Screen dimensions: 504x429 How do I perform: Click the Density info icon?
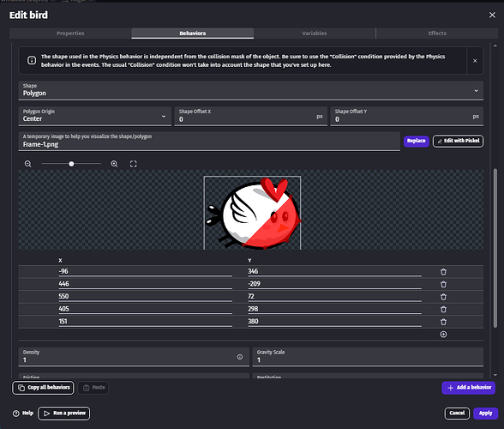(240, 357)
